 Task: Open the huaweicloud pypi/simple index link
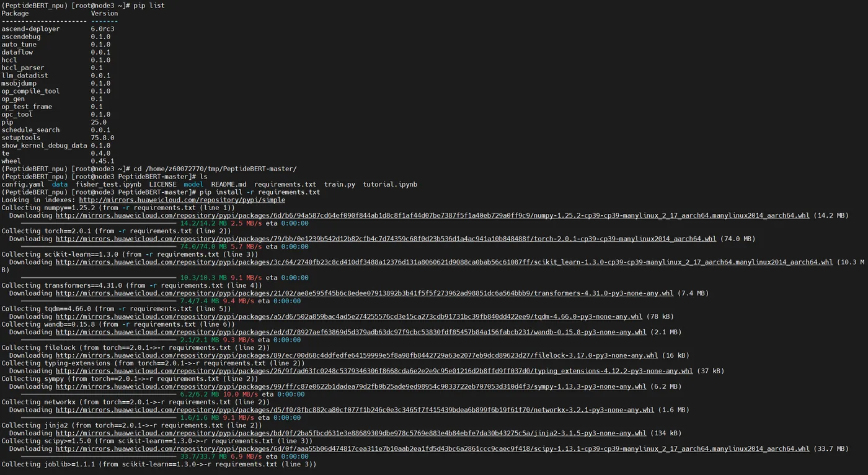(x=182, y=200)
